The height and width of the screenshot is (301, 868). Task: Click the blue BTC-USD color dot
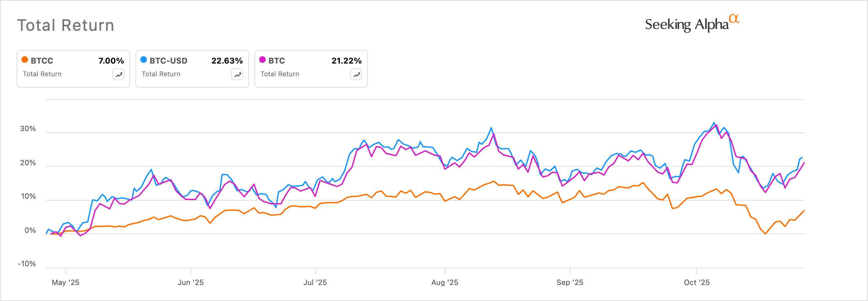[x=144, y=60]
